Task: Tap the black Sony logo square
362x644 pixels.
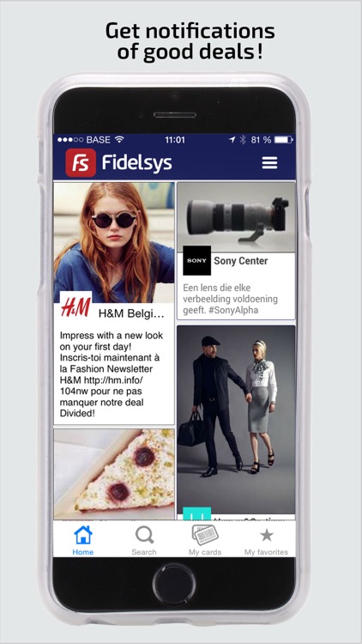Action: tap(197, 260)
